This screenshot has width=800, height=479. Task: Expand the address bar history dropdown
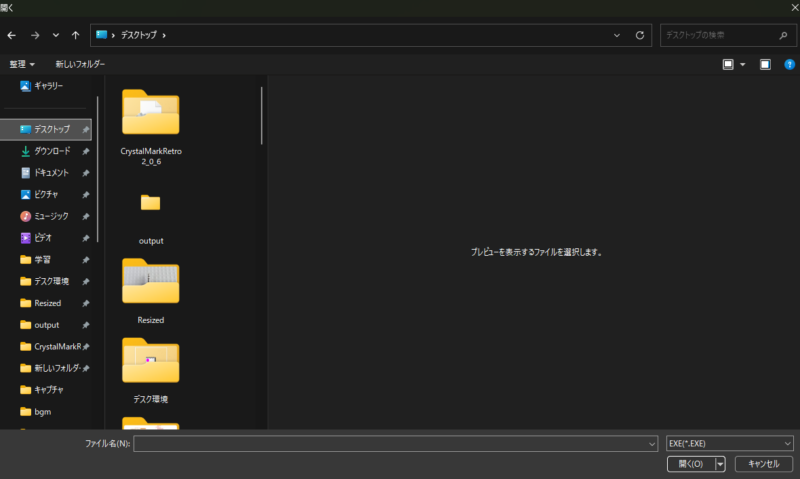point(617,35)
